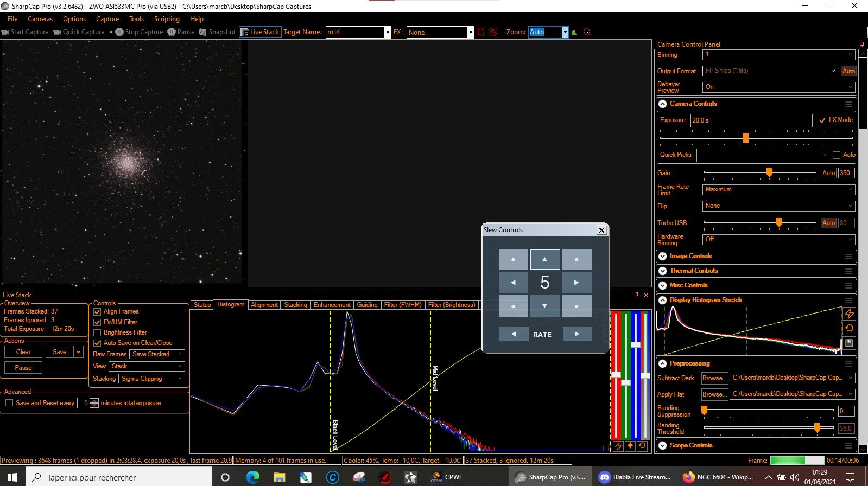868x486 pixels.
Task: Increase slew rate with the arrow right of RATE
Action: click(576, 334)
